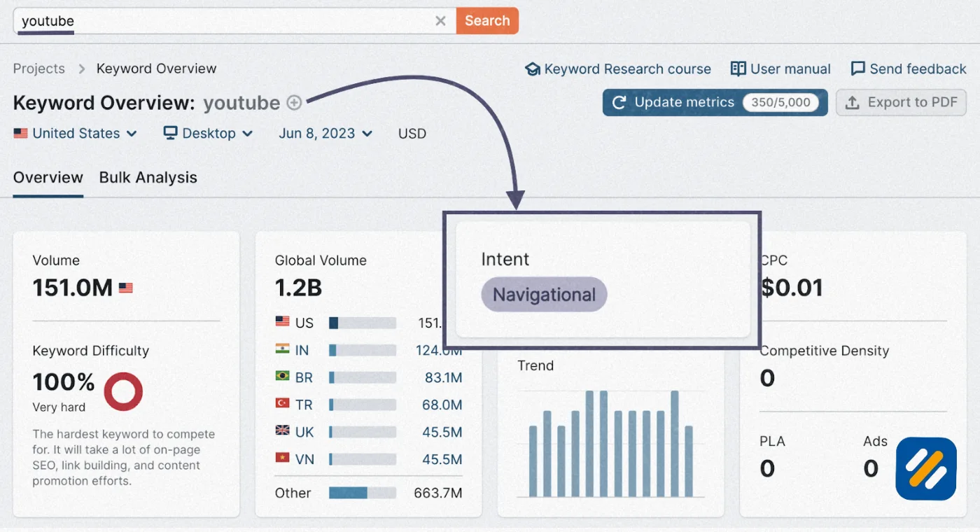Screen dimensions: 980x532
Task: Open the blue chat widget icon
Action: pyautogui.click(x=926, y=468)
